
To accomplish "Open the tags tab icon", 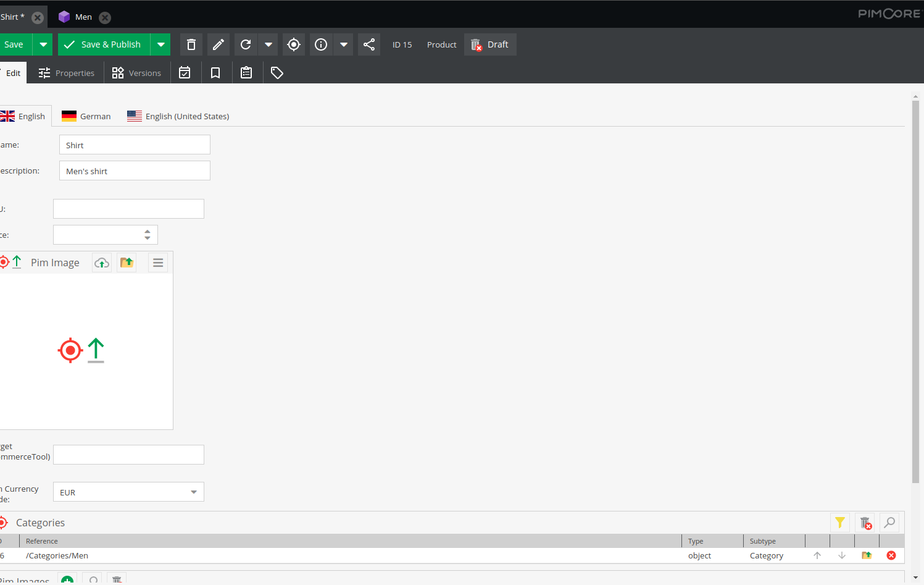I will [x=277, y=73].
